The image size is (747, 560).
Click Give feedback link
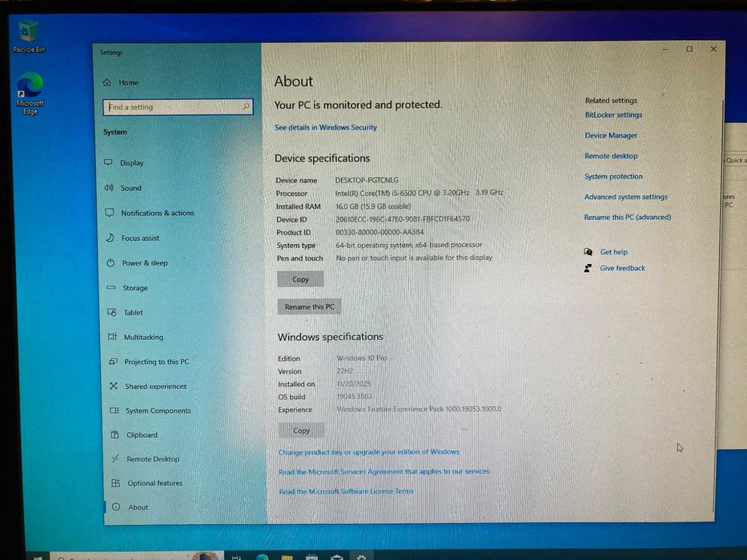622,268
